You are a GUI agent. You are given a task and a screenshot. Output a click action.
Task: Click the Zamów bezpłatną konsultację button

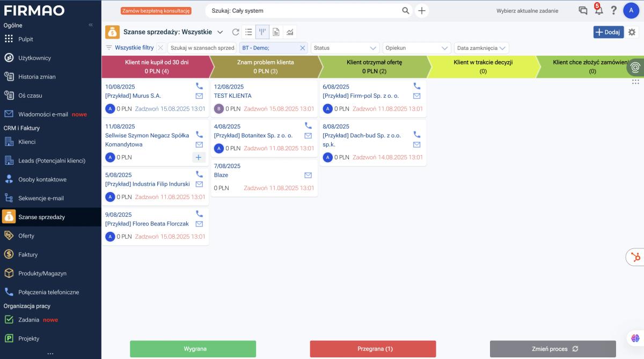tap(157, 11)
